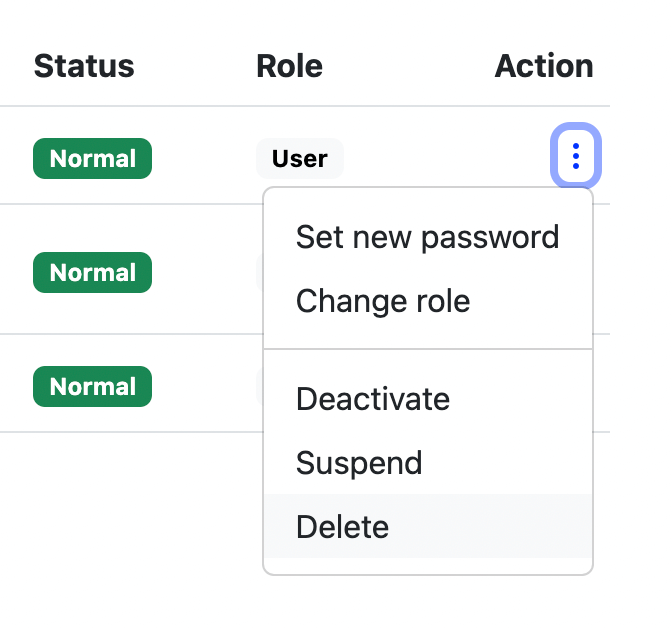672x628 pixels.
Task: Click blank space between Role and Action headers
Action: coord(410,66)
